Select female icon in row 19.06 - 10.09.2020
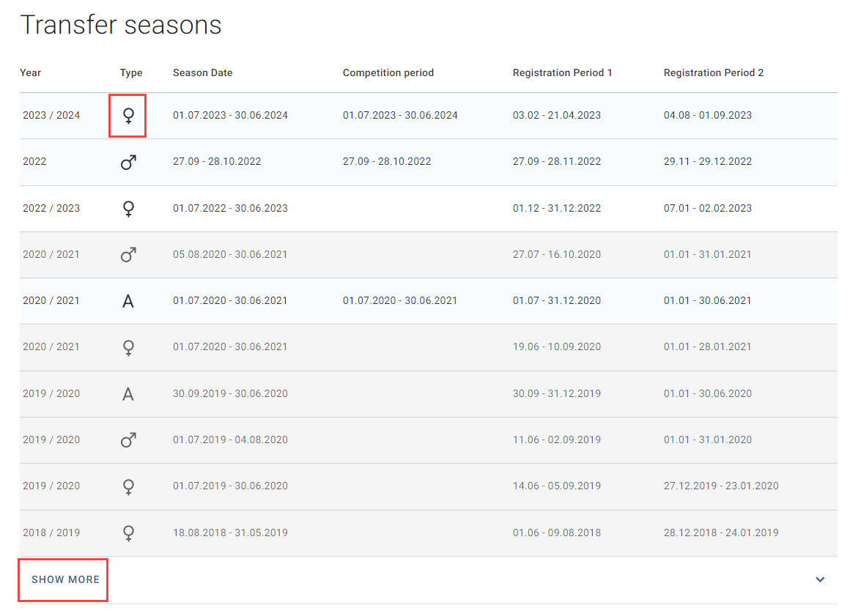The width and height of the screenshot is (850, 616). tap(128, 348)
